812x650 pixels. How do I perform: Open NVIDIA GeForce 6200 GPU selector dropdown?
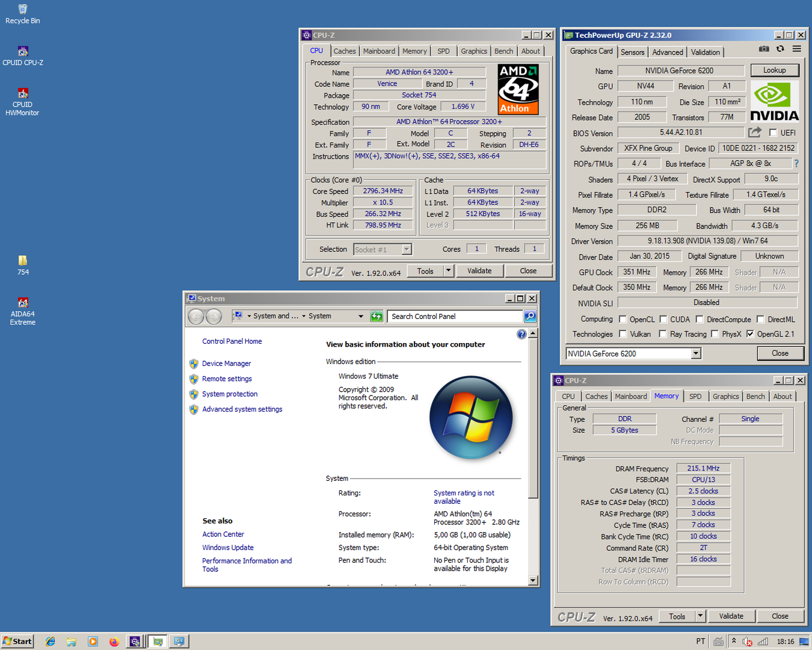click(696, 354)
